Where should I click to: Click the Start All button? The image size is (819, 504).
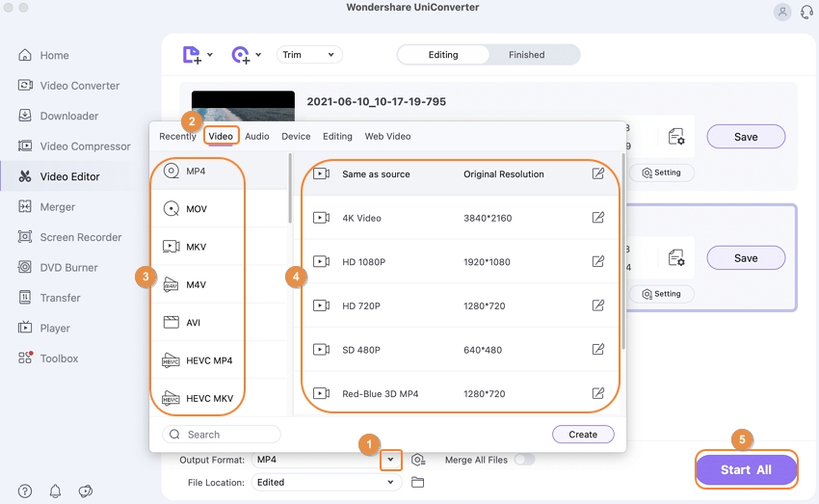746,470
